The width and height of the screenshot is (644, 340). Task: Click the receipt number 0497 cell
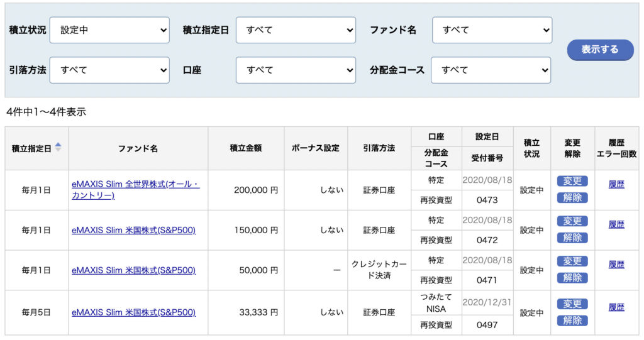pyautogui.click(x=487, y=325)
